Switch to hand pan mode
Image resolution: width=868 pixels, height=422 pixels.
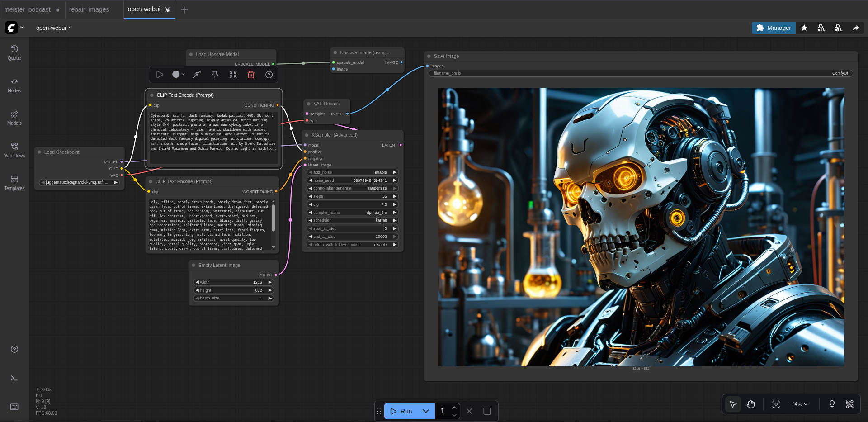pos(750,404)
